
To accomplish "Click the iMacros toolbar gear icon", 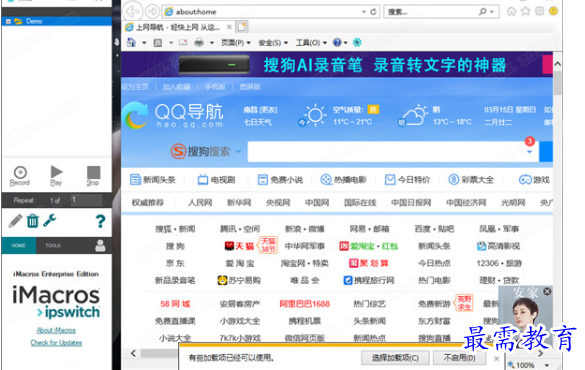I will (357, 43).
